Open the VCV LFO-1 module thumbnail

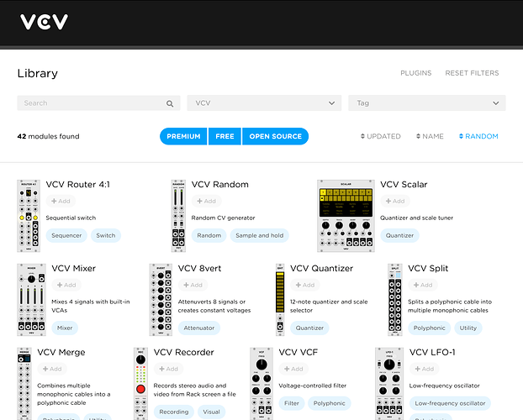pos(389,384)
